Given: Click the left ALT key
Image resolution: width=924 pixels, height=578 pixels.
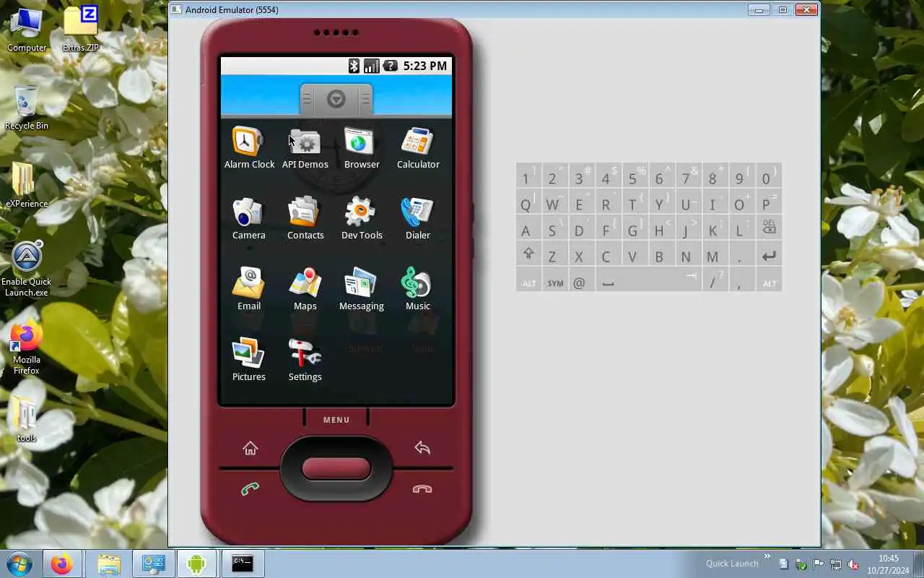Looking at the screenshot, I should 528,281.
